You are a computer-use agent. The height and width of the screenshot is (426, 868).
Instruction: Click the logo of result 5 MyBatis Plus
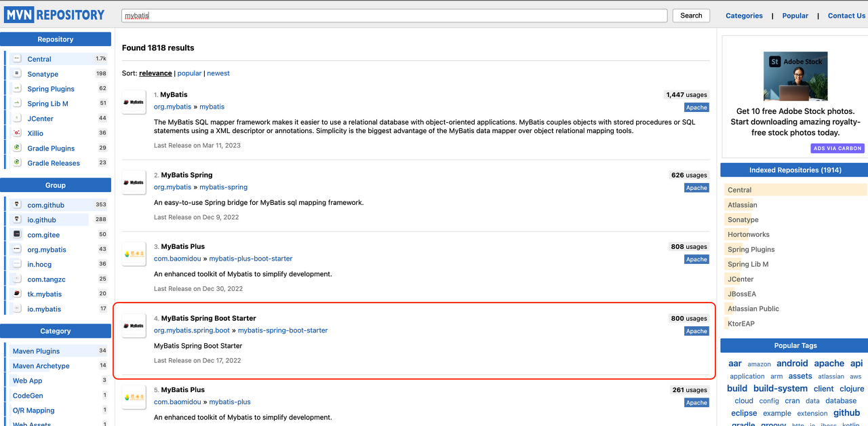[x=134, y=397]
